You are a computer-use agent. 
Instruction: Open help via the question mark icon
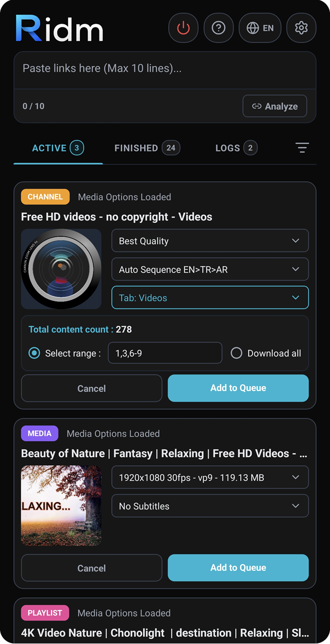(219, 28)
